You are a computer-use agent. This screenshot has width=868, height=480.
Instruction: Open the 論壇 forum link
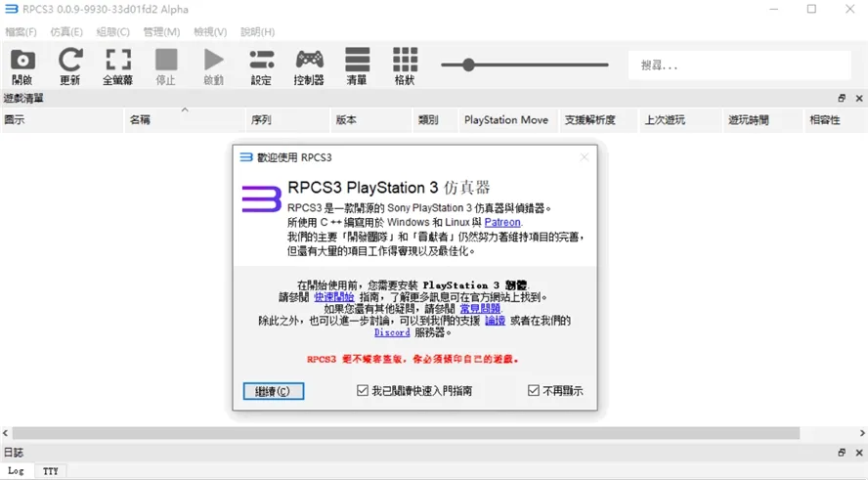coord(495,321)
